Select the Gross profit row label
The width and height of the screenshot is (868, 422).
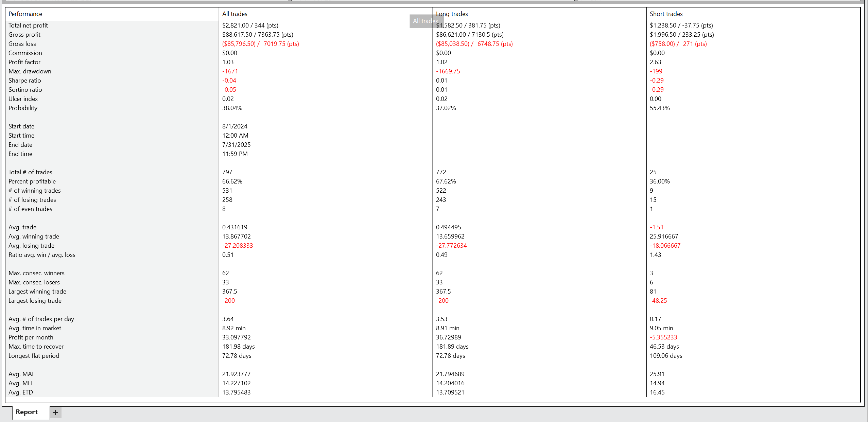click(x=24, y=35)
